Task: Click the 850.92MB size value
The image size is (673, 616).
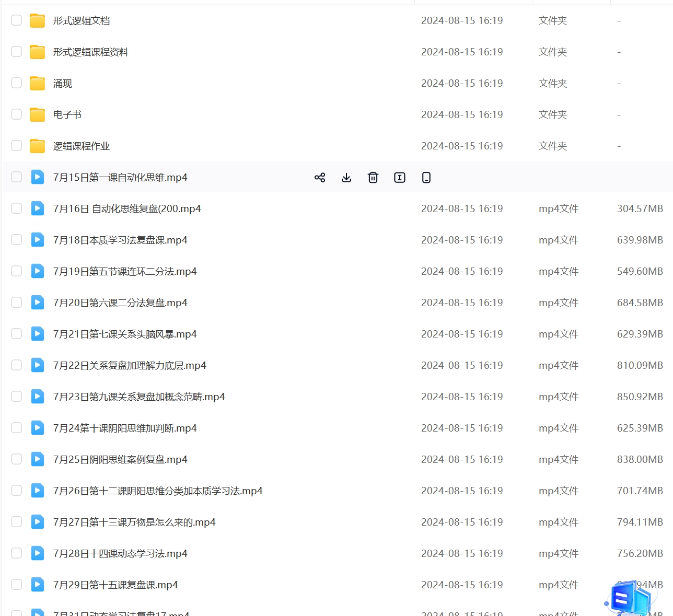Action: click(x=640, y=397)
